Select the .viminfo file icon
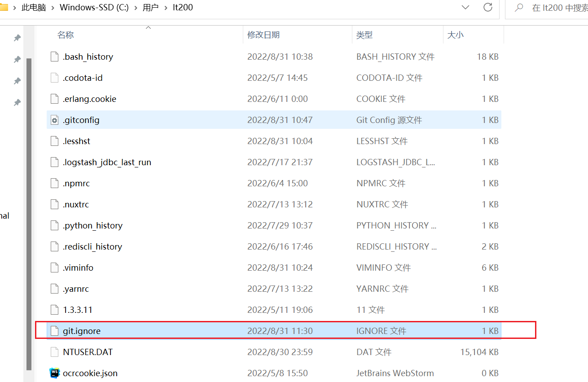 pos(54,268)
